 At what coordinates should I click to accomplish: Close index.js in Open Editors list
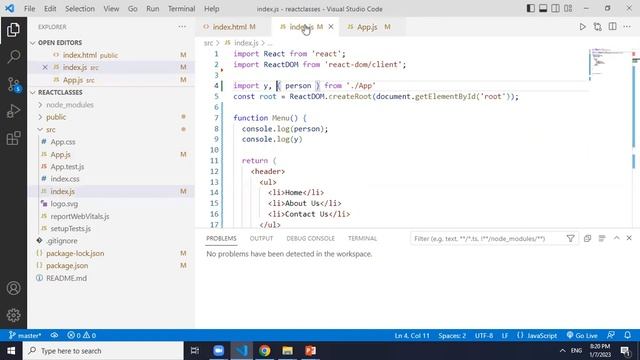tap(45, 67)
